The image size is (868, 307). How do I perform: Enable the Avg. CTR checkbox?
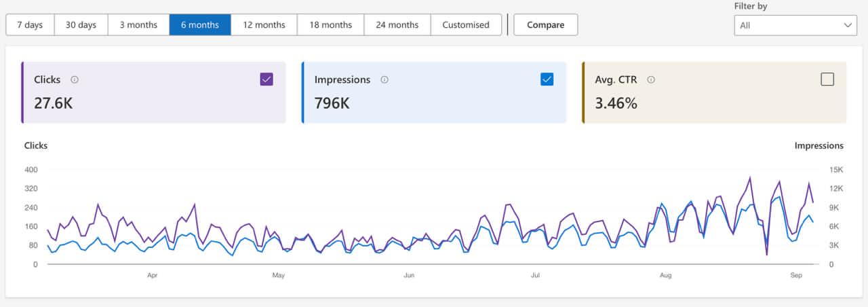[x=827, y=79]
